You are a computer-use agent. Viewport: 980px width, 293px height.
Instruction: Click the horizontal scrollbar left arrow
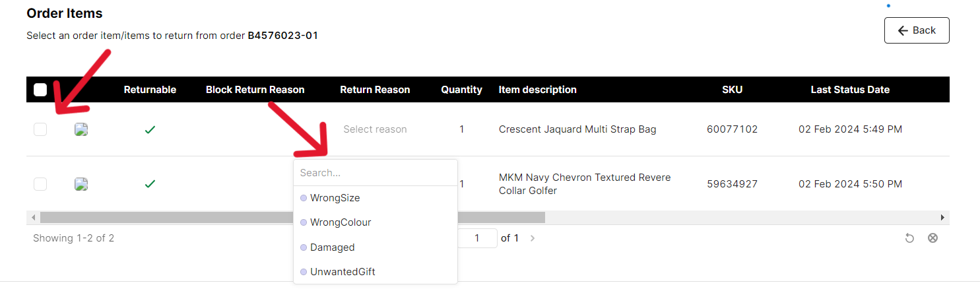coord(32,217)
